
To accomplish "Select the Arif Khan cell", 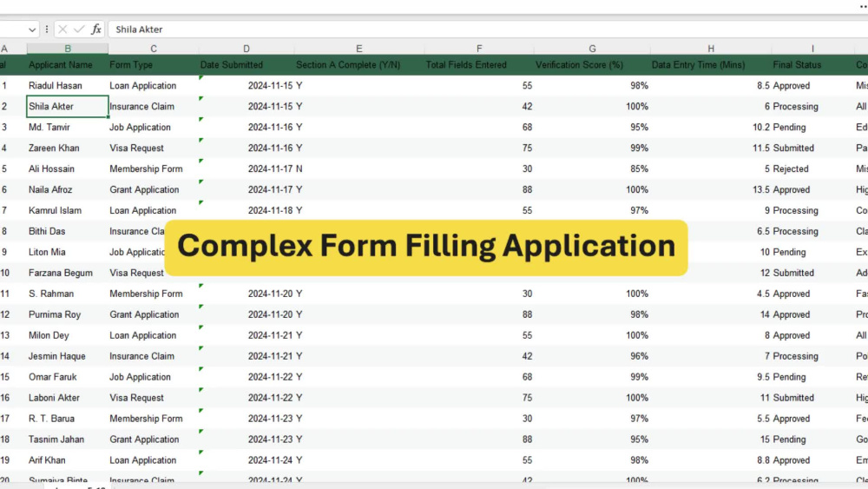I will tap(68, 460).
